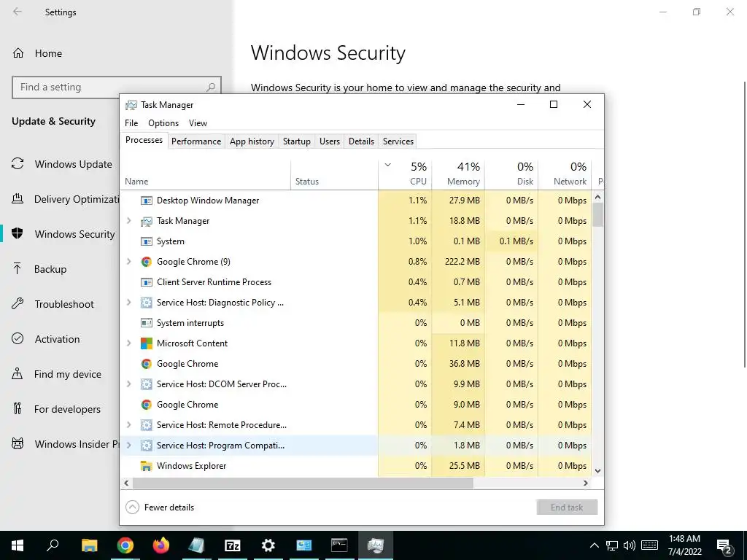747x560 pixels.
Task: Click the Task Manager process row icon
Action: [x=146, y=221]
